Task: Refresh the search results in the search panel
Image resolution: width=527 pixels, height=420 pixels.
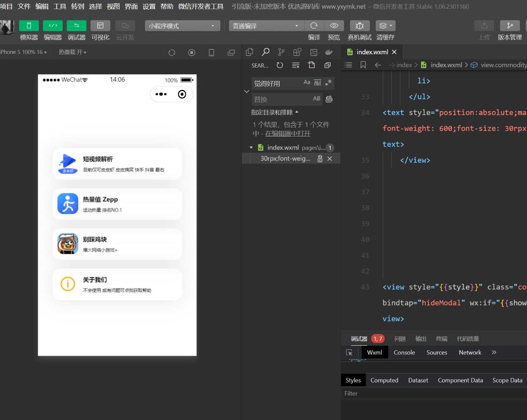Action: coord(280,65)
